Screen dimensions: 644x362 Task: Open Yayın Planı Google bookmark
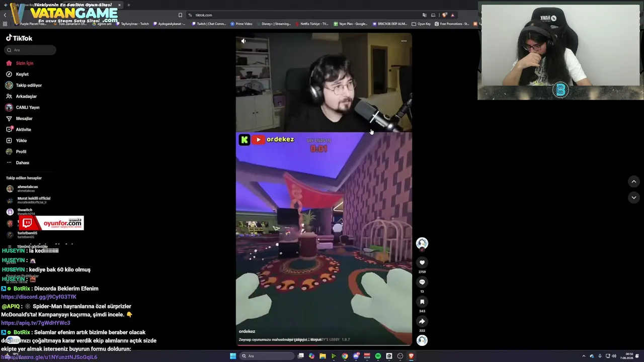click(x=351, y=24)
